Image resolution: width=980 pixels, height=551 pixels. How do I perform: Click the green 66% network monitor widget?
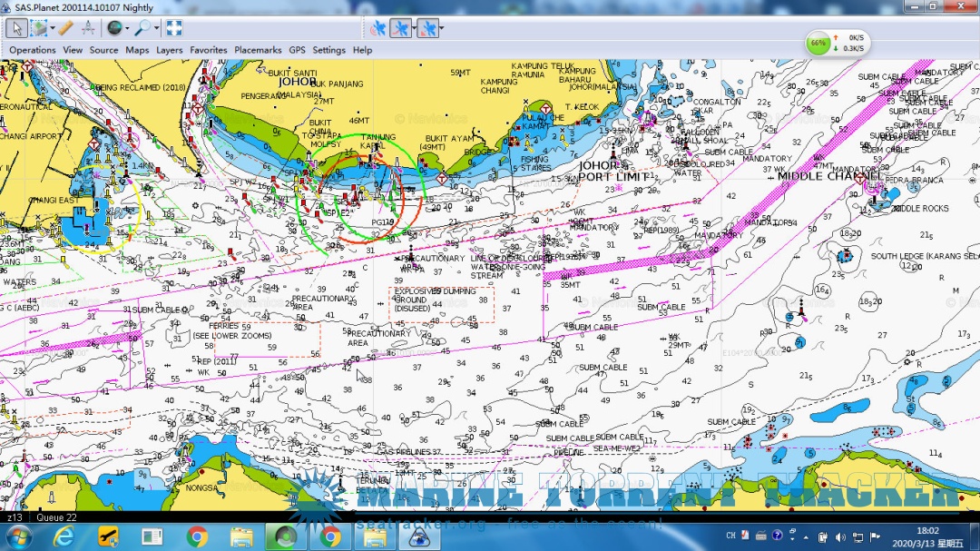[837, 44]
